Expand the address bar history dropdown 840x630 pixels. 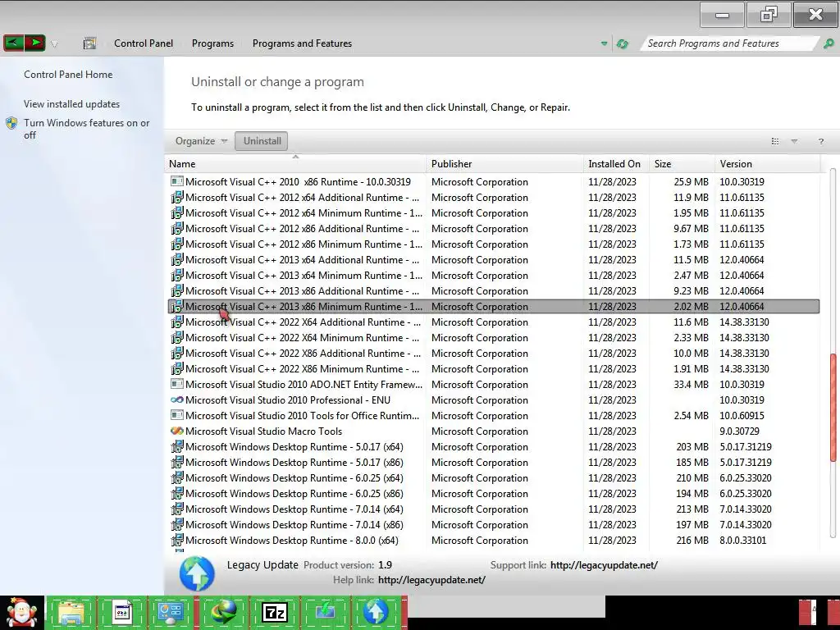coord(605,43)
